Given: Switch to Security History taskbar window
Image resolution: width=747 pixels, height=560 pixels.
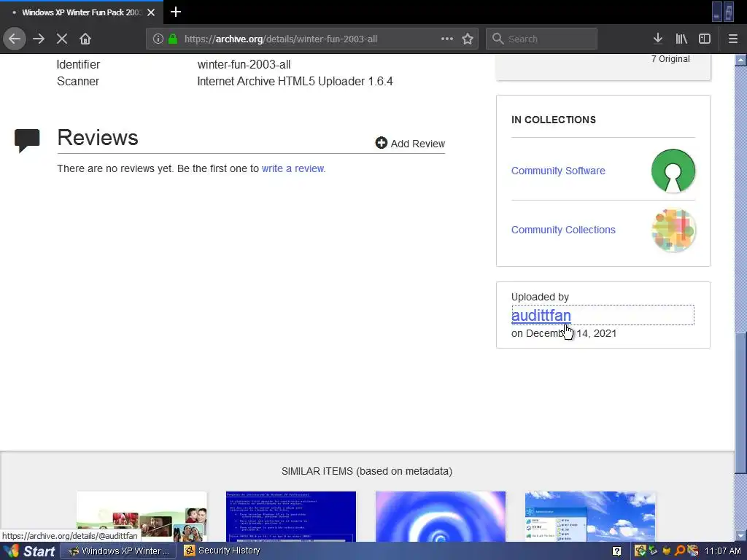Looking at the screenshot, I should [222, 551].
